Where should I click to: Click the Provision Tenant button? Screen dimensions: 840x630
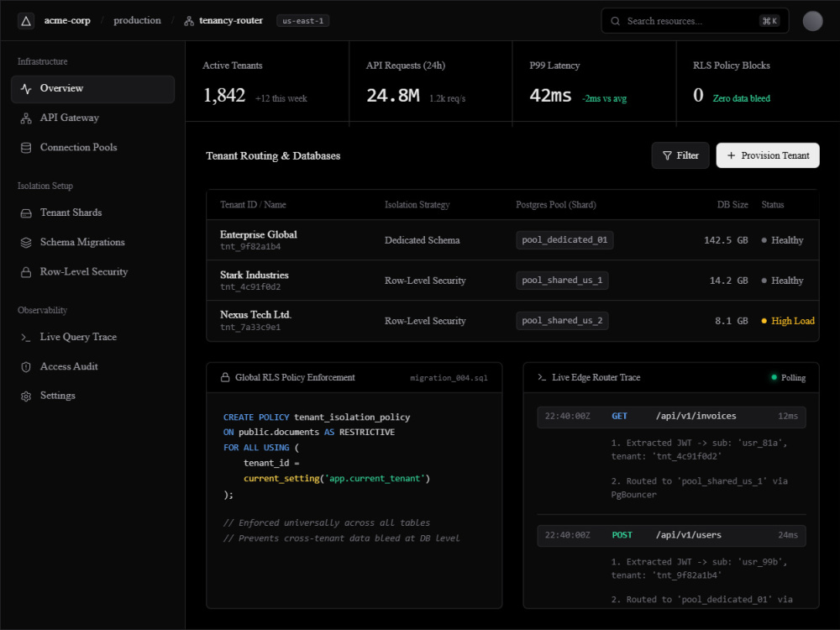coord(767,155)
